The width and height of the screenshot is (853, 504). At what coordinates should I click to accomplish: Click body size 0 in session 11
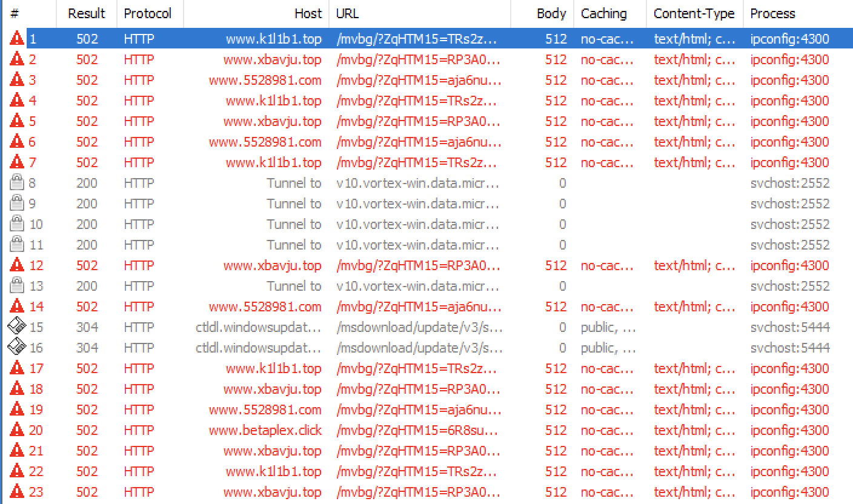tap(563, 245)
